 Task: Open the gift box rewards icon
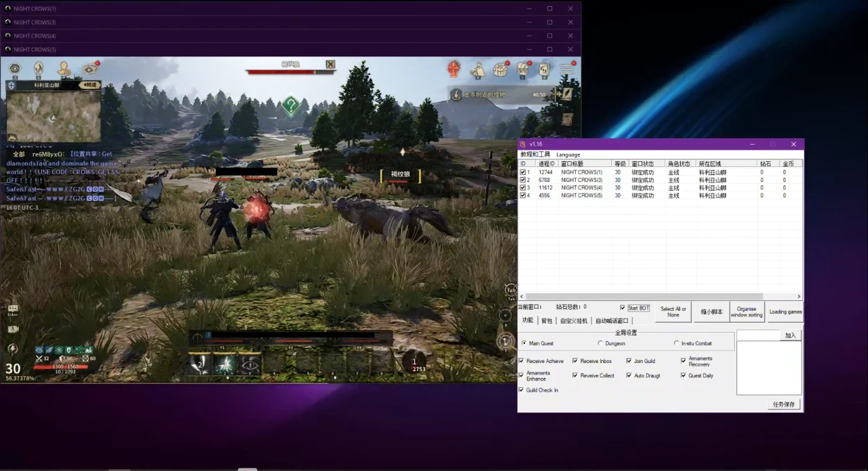(500, 70)
